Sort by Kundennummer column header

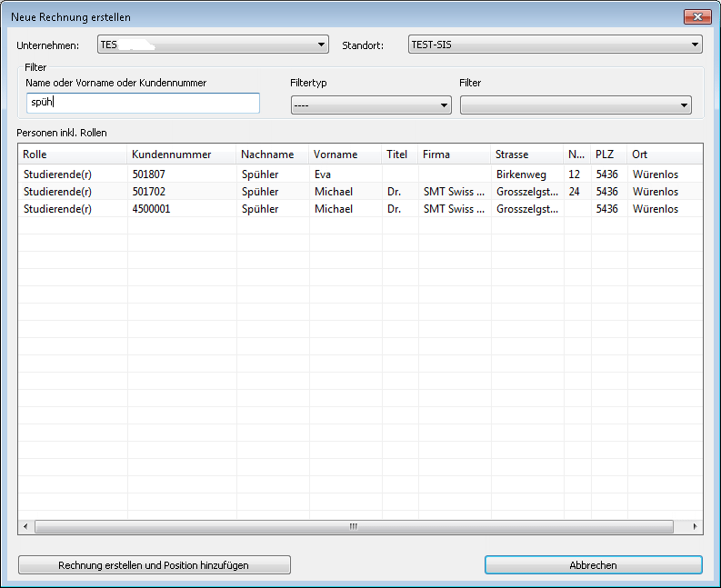pyautogui.click(x=181, y=154)
